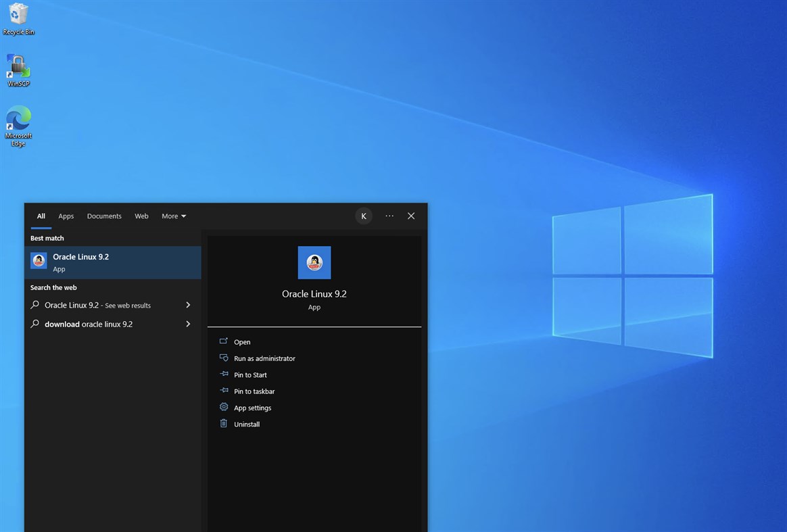
Task: Click the Oracle Linux 9.2 title in details pane
Action: pyautogui.click(x=314, y=294)
